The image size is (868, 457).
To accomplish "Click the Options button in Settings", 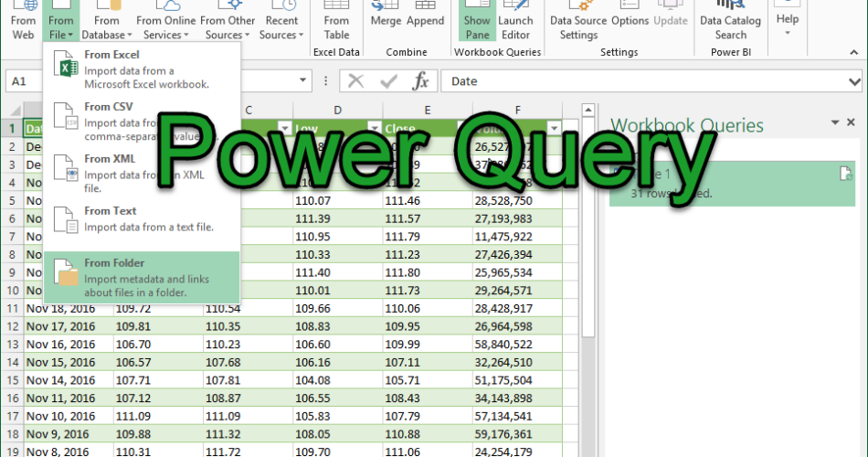I will pyautogui.click(x=630, y=20).
